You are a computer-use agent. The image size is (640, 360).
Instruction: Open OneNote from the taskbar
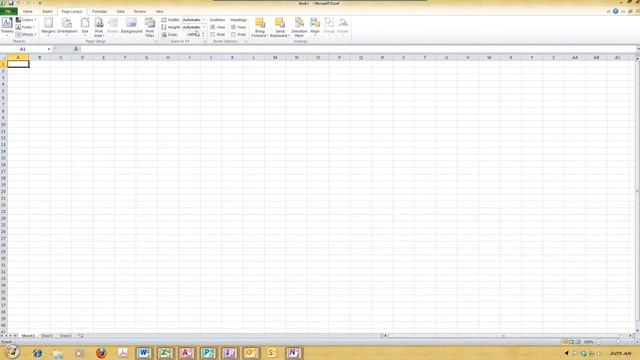point(293,353)
